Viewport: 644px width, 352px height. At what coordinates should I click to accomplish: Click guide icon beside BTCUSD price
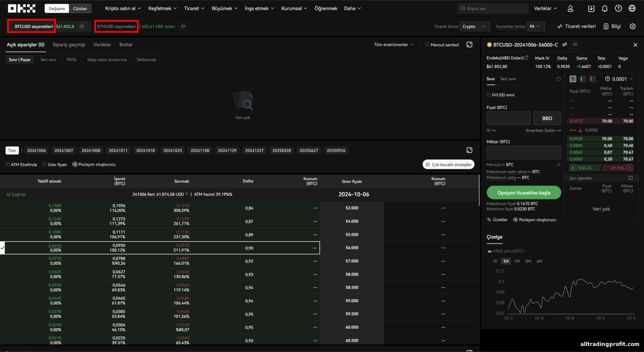pyautogui.click(x=82, y=26)
